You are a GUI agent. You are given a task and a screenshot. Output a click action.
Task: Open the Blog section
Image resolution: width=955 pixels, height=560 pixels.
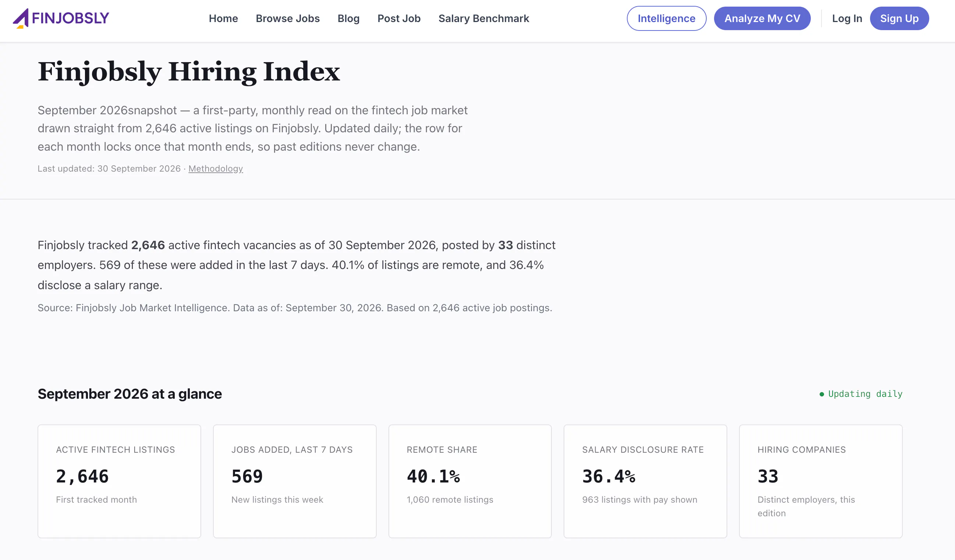coord(348,18)
